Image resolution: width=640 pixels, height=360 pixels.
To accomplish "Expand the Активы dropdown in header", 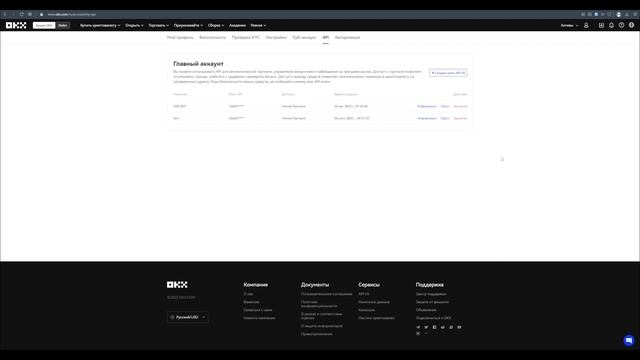I will coord(569,25).
